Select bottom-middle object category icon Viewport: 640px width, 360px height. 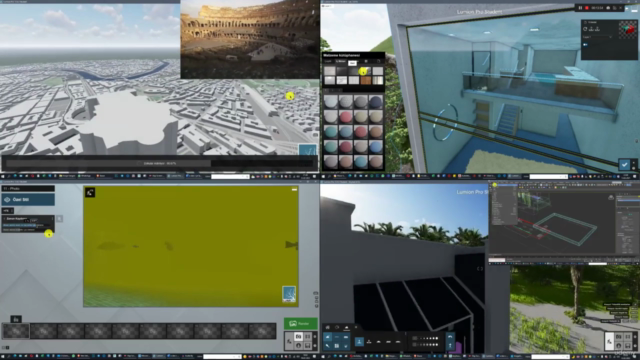tap(336, 346)
